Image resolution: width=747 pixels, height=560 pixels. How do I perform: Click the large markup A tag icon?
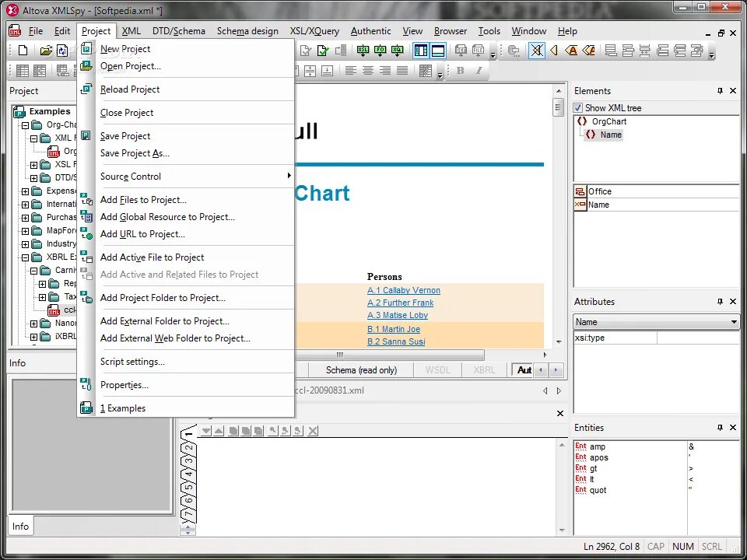coord(570,50)
